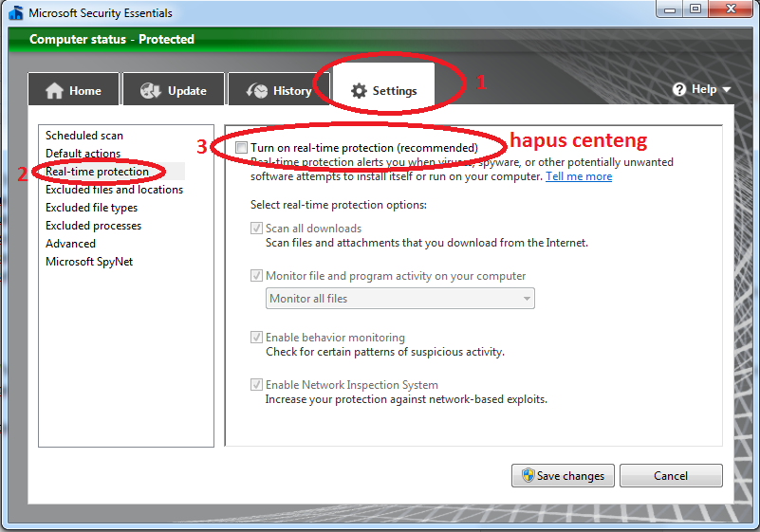760x532 pixels.
Task: Select Advanced in settings list
Action: (71, 243)
